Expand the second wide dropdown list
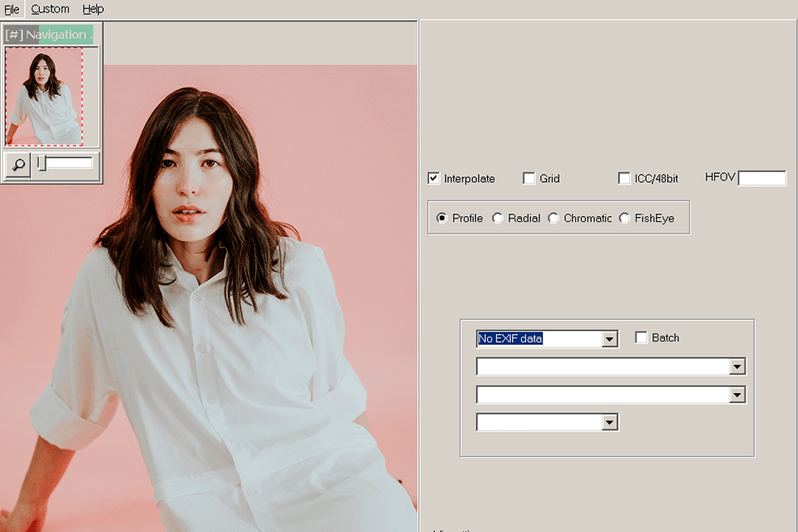Viewport: 798px width, 532px height. tap(736, 367)
